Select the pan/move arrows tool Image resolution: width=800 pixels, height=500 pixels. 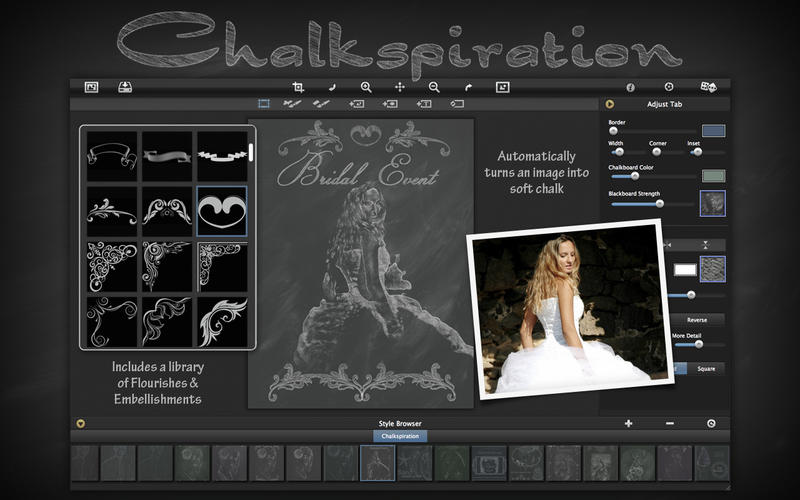click(x=400, y=87)
